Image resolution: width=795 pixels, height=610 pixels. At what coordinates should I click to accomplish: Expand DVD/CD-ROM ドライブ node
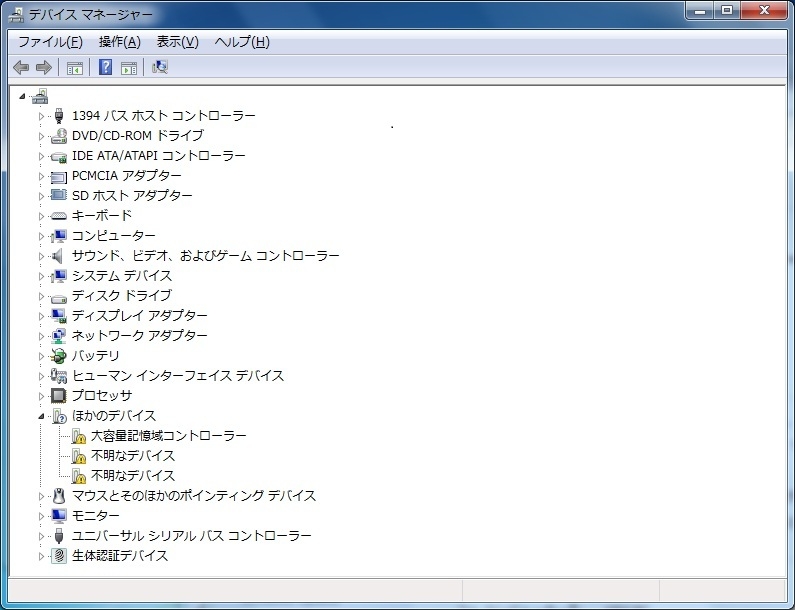pyautogui.click(x=42, y=136)
